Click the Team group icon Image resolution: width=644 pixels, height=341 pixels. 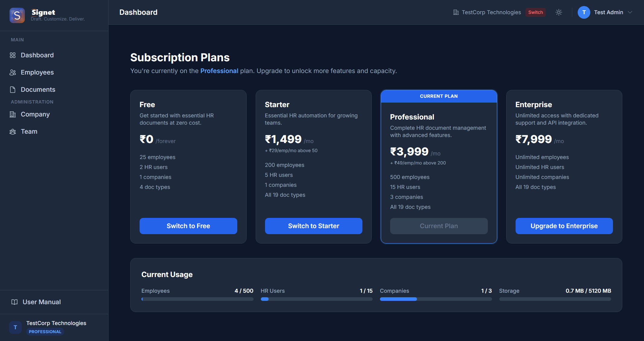[13, 132]
